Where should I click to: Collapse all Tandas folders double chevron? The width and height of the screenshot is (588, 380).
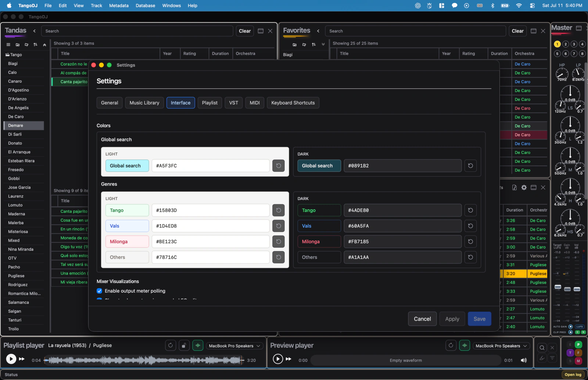pyautogui.click(x=44, y=44)
